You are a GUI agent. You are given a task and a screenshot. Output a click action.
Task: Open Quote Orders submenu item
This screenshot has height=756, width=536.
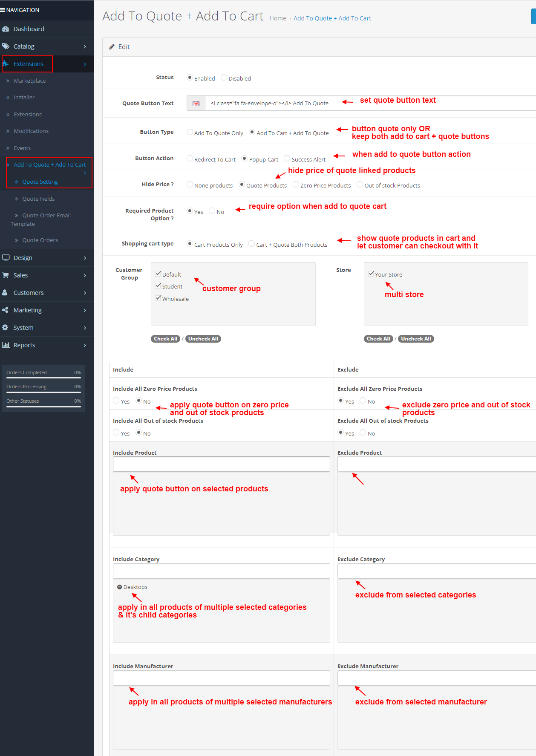coord(40,240)
